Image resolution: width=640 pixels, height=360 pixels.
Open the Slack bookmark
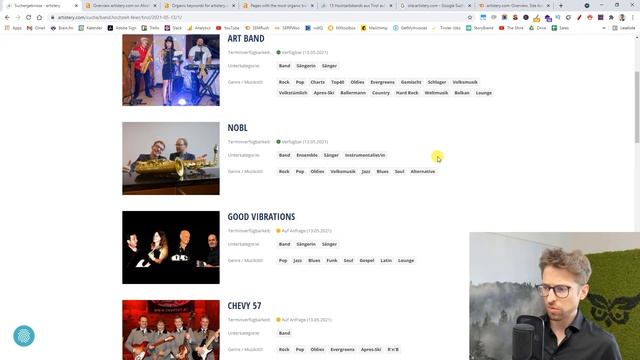click(x=173, y=28)
